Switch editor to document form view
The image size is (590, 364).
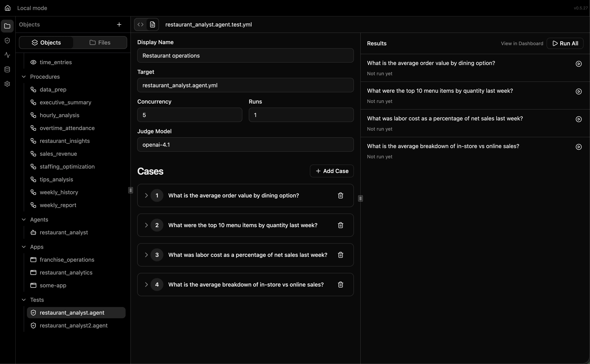pyautogui.click(x=153, y=24)
